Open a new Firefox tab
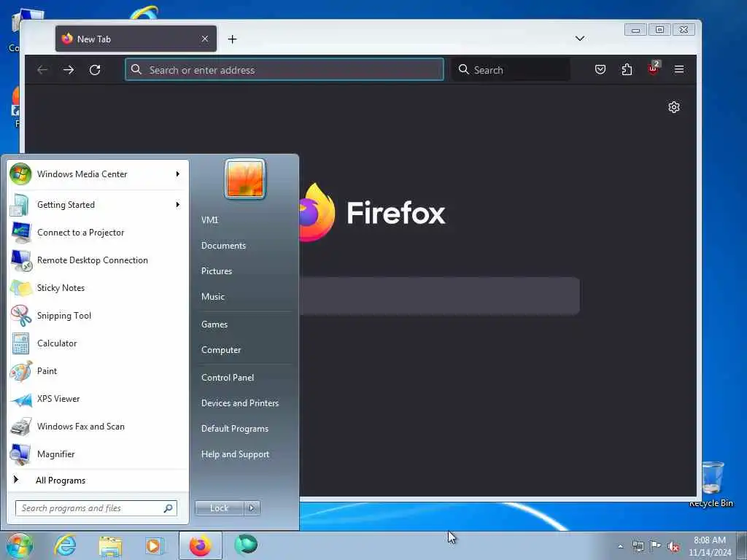Viewport: 747px width, 560px height. click(x=232, y=39)
